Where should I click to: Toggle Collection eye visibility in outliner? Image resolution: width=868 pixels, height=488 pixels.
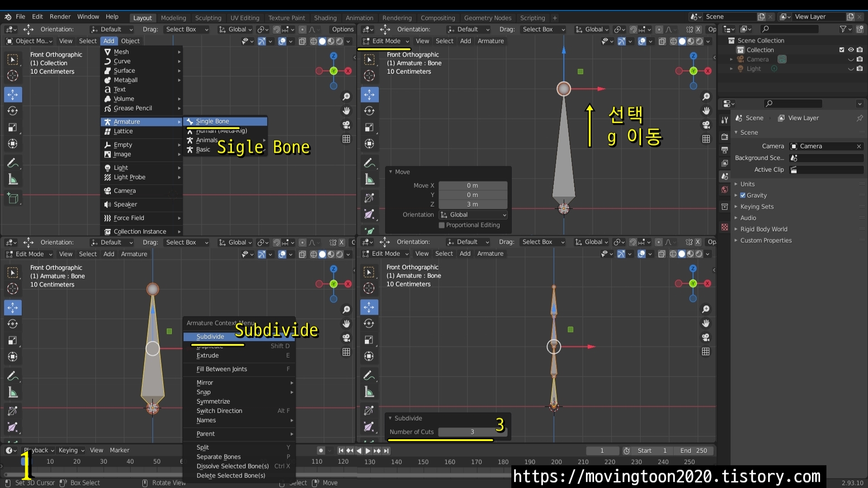point(851,50)
